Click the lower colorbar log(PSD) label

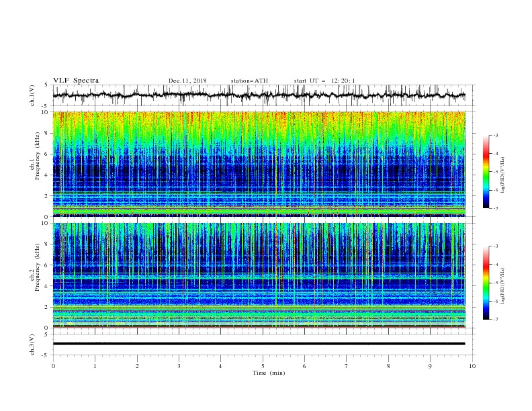click(503, 285)
